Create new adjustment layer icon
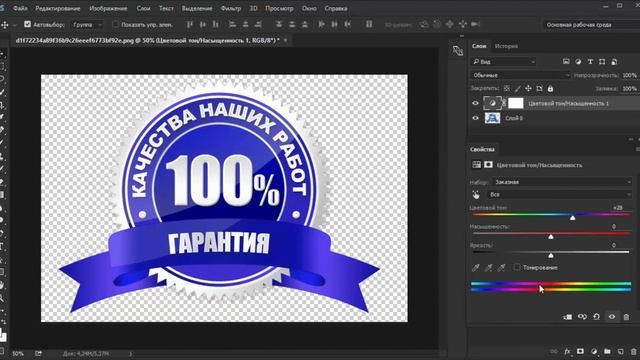This screenshot has height=360, width=640. (594, 351)
